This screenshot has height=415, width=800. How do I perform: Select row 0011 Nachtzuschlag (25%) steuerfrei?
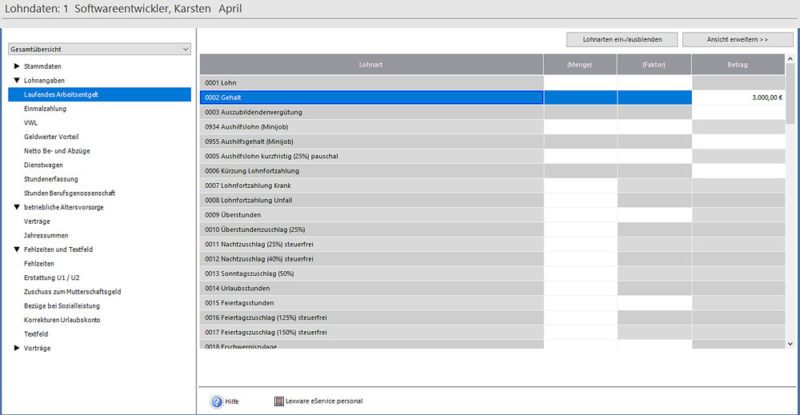371,245
